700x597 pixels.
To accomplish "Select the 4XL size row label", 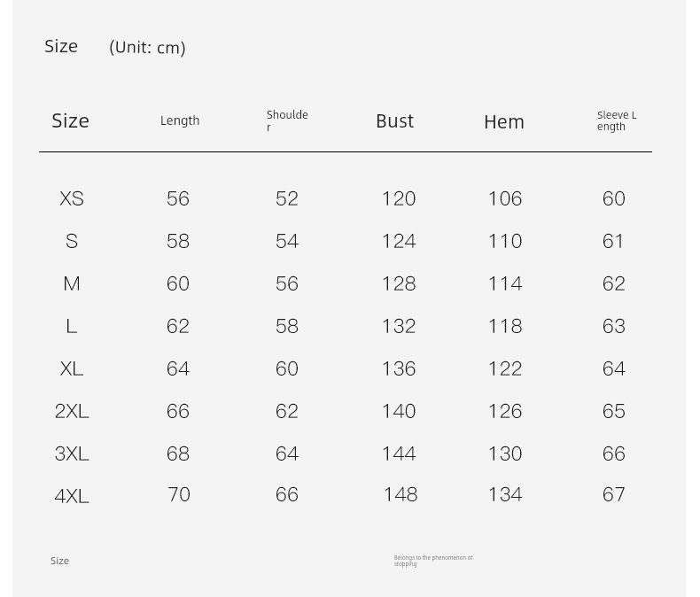I will tap(72, 496).
